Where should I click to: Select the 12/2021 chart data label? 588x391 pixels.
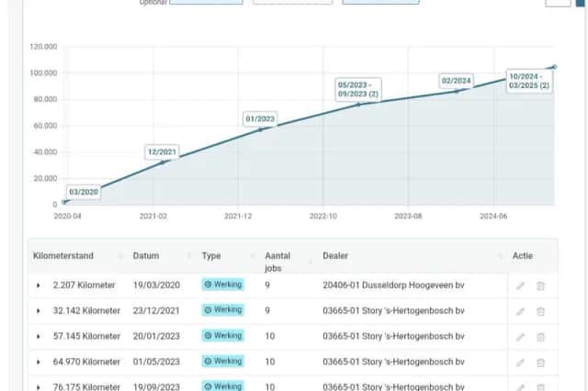(x=162, y=152)
